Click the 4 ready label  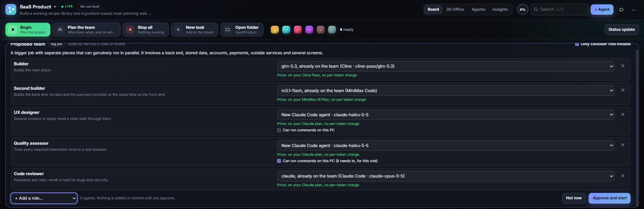coord(346,29)
